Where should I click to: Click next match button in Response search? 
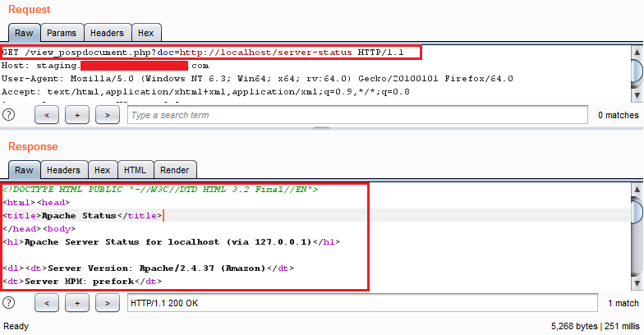[108, 303]
